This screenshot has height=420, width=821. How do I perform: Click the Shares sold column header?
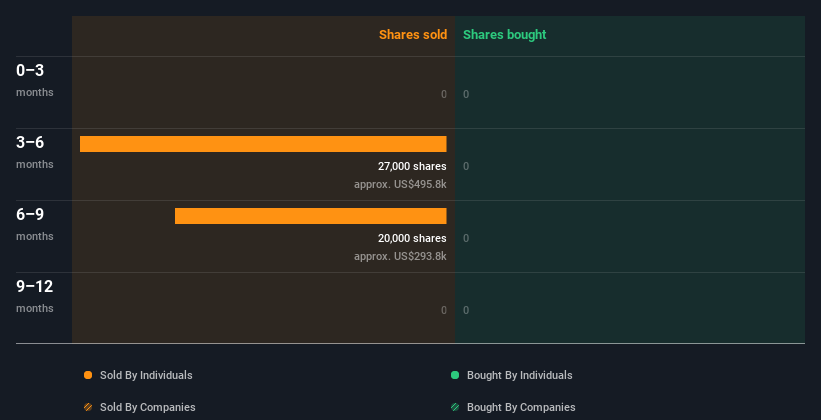click(413, 35)
